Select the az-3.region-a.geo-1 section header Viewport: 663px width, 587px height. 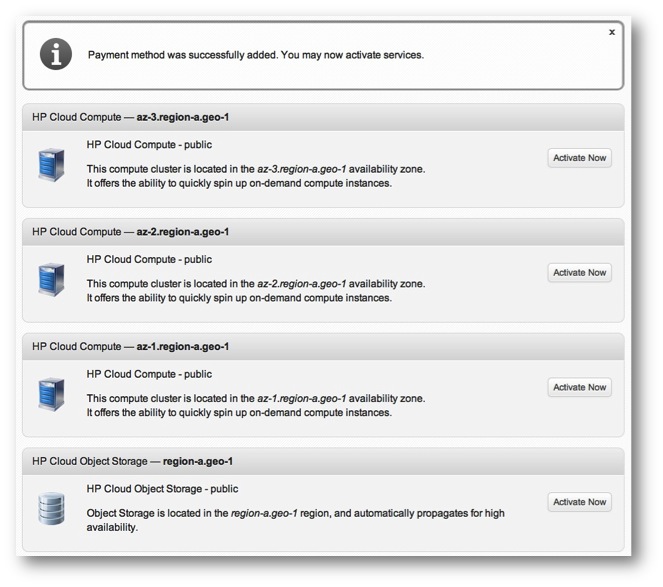click(x=323, y=117)
